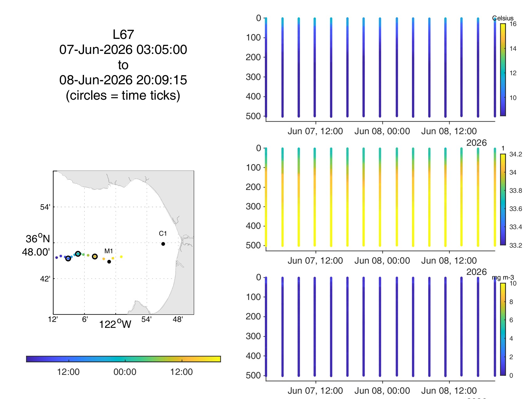The image size is (532, 399).
Task: Select the westernmost circled time tick
Action: [x=68, y=258]
